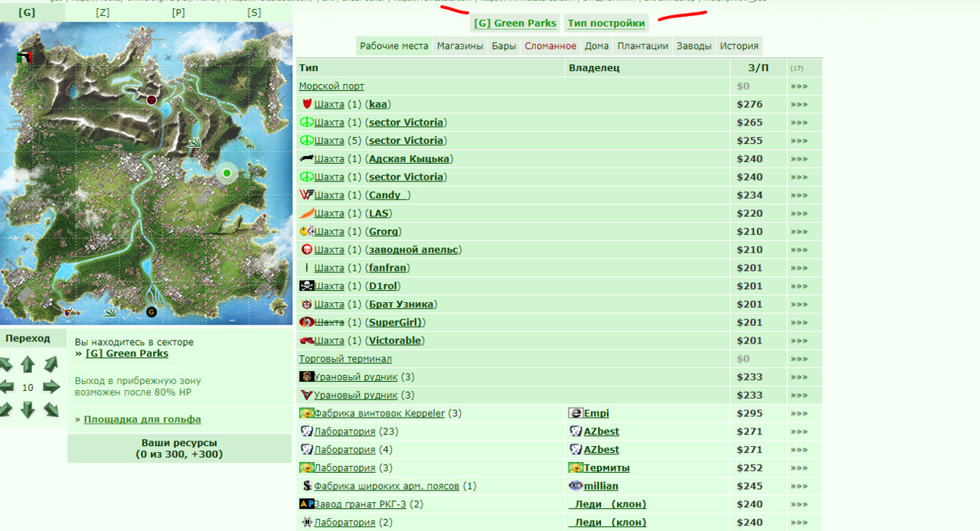Open the Торговый терминал link
This screenshot has width=980, height=531.
[345, 359]
